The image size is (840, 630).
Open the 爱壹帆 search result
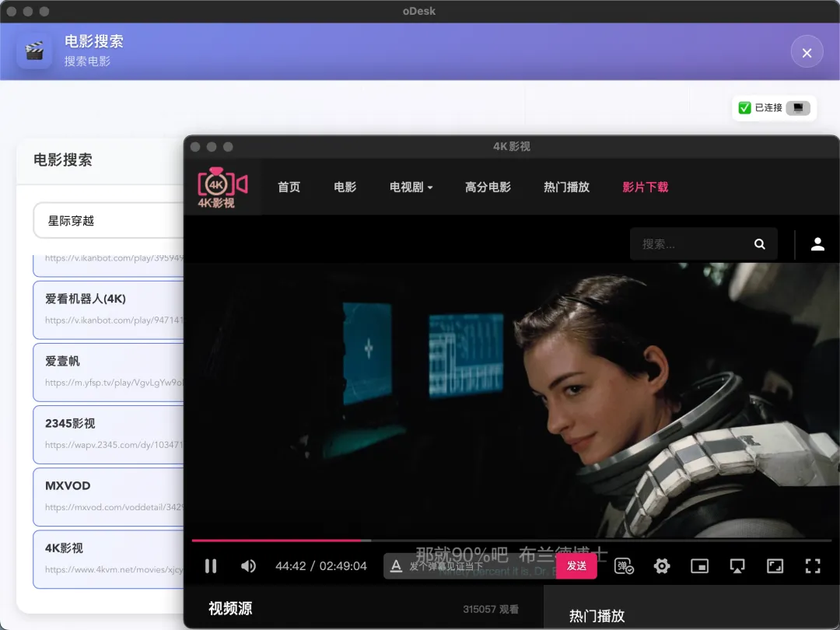(x=110, y=373)
